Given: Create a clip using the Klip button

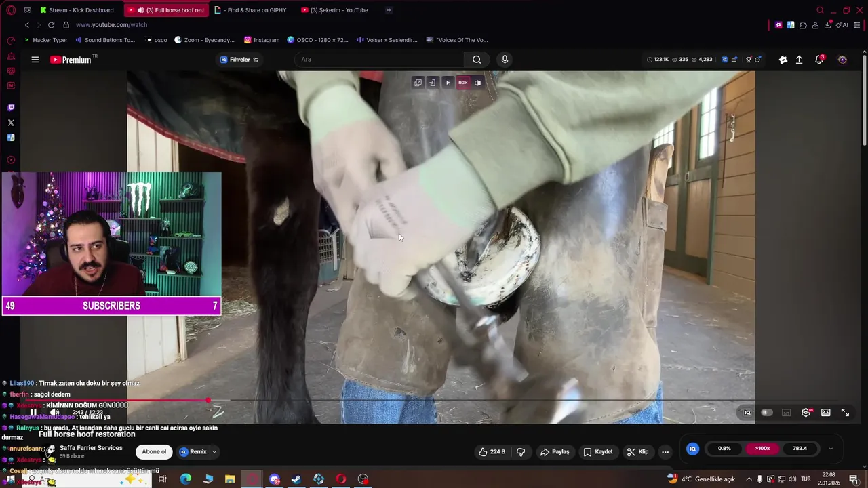Looking at the screenshot, I should 637,452.
